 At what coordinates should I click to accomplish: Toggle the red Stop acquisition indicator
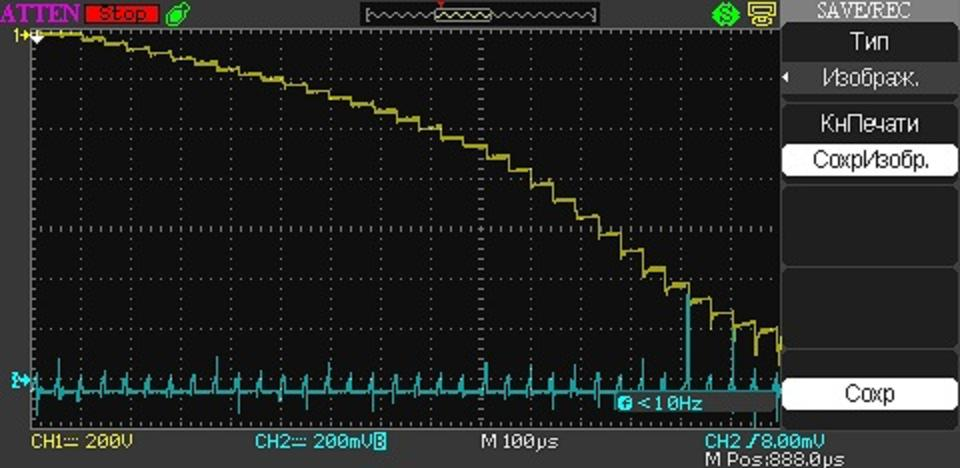(x=121, y=14)
